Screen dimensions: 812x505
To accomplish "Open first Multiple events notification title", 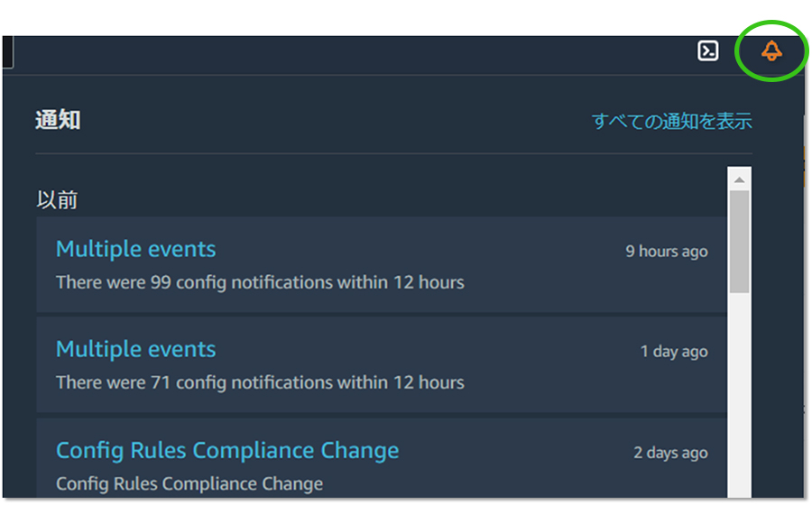I will pos(135,250).
